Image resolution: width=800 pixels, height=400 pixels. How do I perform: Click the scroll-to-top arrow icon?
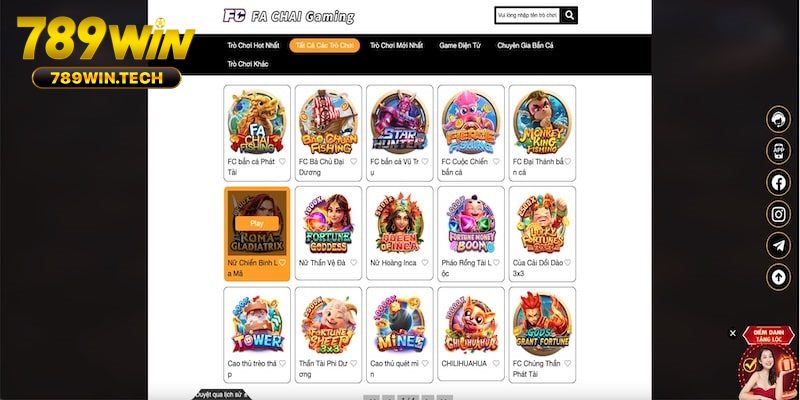[x=778, y=277]
